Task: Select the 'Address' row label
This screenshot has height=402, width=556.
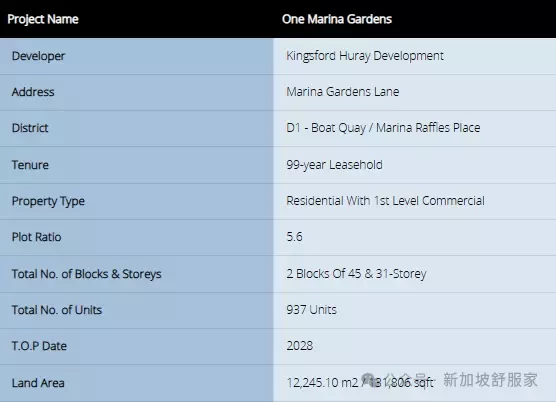Action: [x=33, y=92]
